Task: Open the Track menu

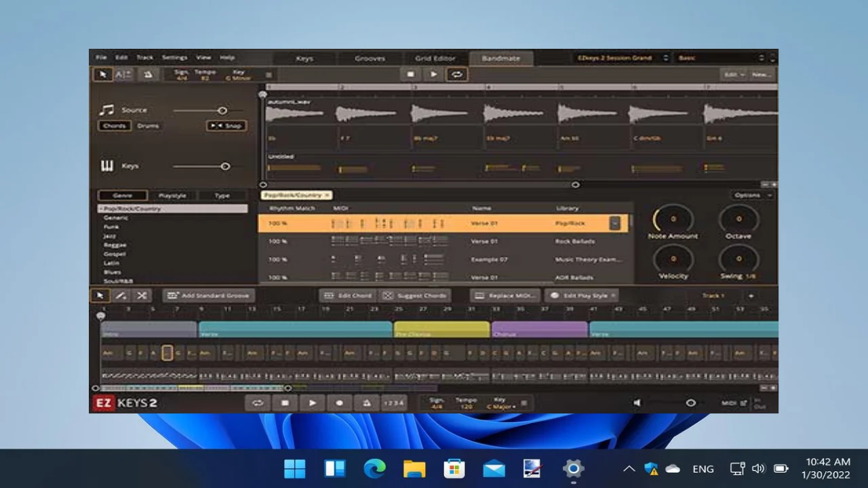Action: click(145, 58)
